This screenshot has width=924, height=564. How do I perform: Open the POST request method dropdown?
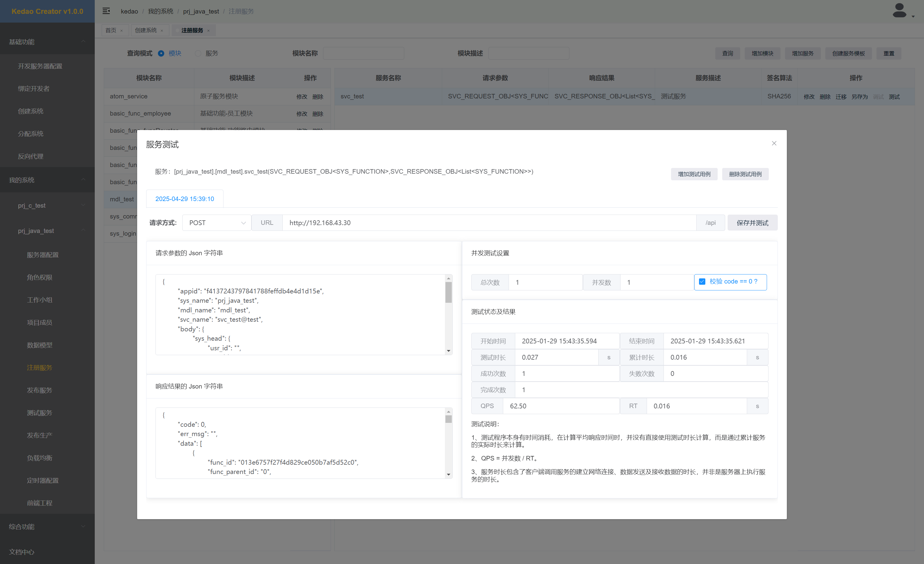(216, 223)
